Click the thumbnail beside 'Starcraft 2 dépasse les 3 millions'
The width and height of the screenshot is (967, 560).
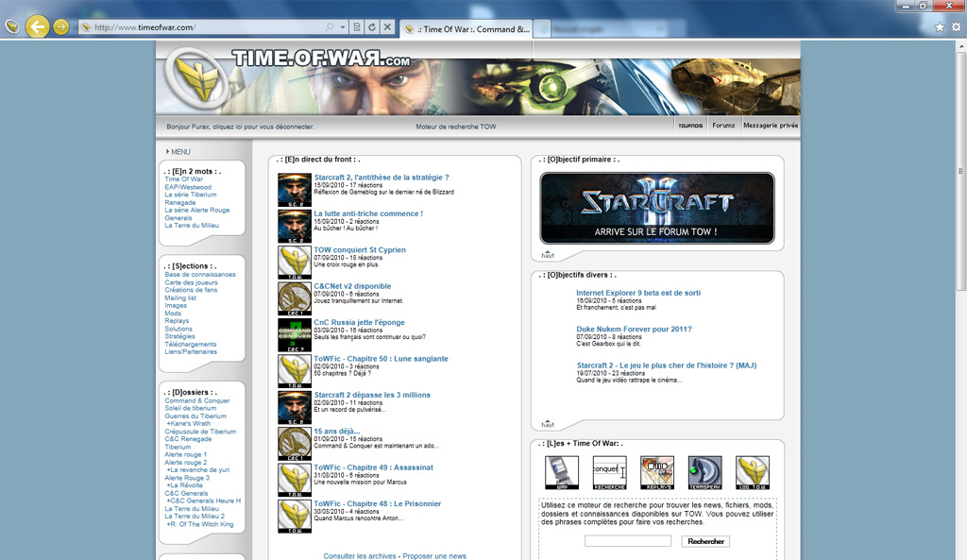click(295, 408)
